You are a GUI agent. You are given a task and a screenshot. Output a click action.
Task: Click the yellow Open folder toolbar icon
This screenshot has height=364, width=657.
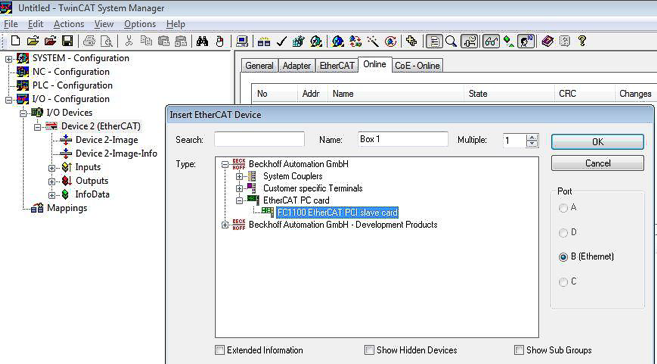(33, 41)
